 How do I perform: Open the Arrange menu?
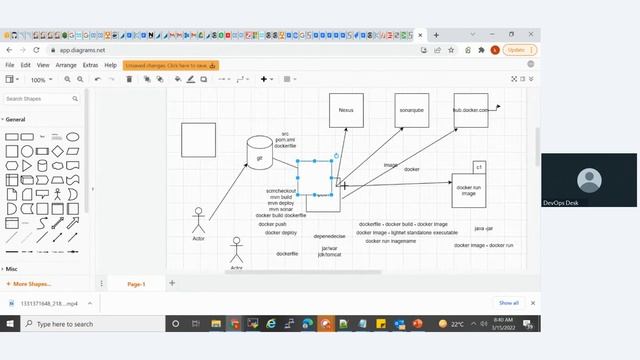(66, 65)
